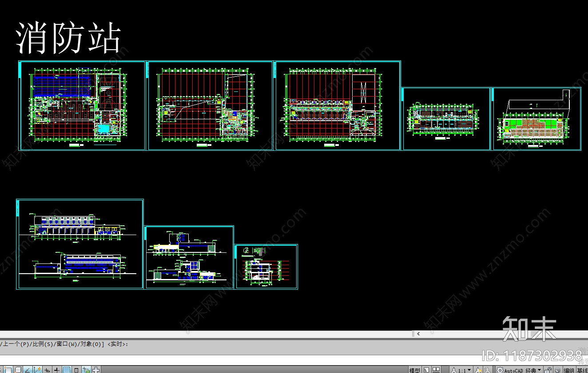Toggle Selection Cycling status icon
This screenshot has height=373, width=588.
pyautogui.click(x=86, y=369)
